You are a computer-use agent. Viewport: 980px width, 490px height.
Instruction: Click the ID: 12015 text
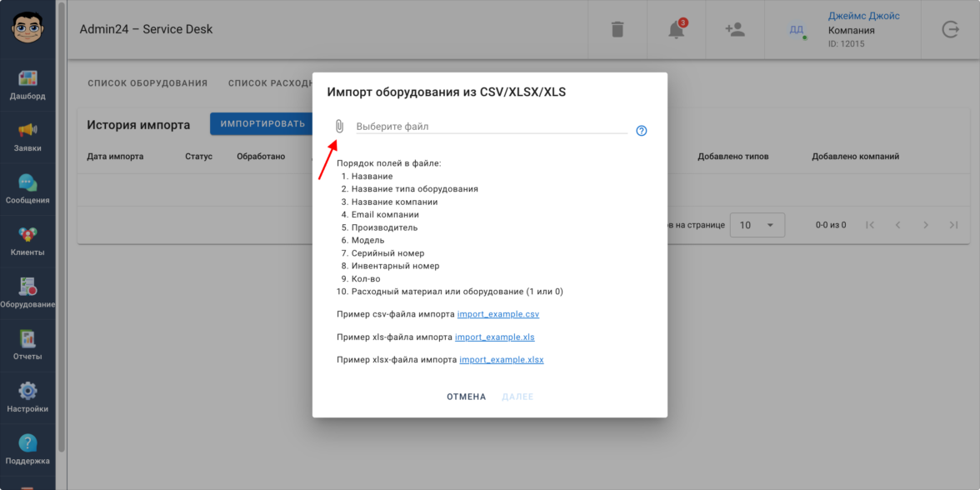tap(847, 43)
